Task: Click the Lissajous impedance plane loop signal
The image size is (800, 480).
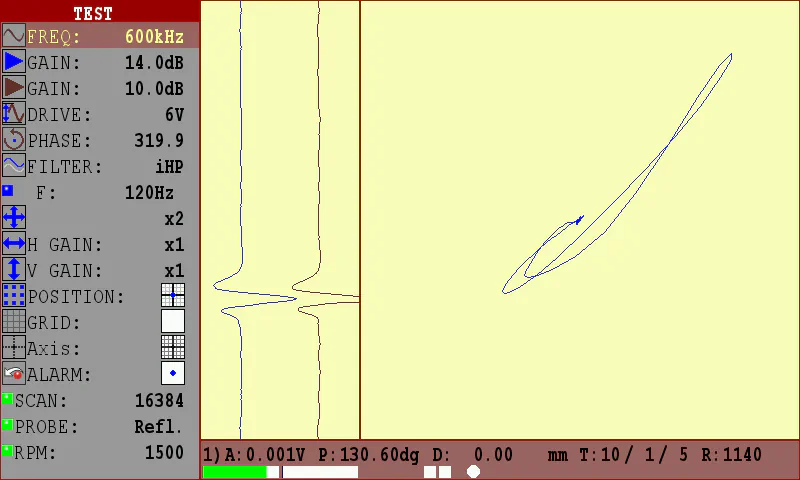Action: coord(617,173)
